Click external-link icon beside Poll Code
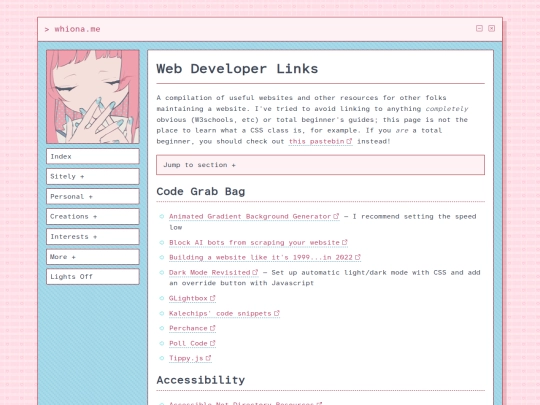 tap(212, 343)
